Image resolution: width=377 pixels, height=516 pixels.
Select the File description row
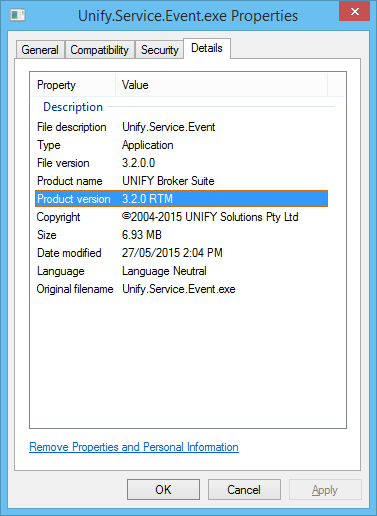coord(181,127)
